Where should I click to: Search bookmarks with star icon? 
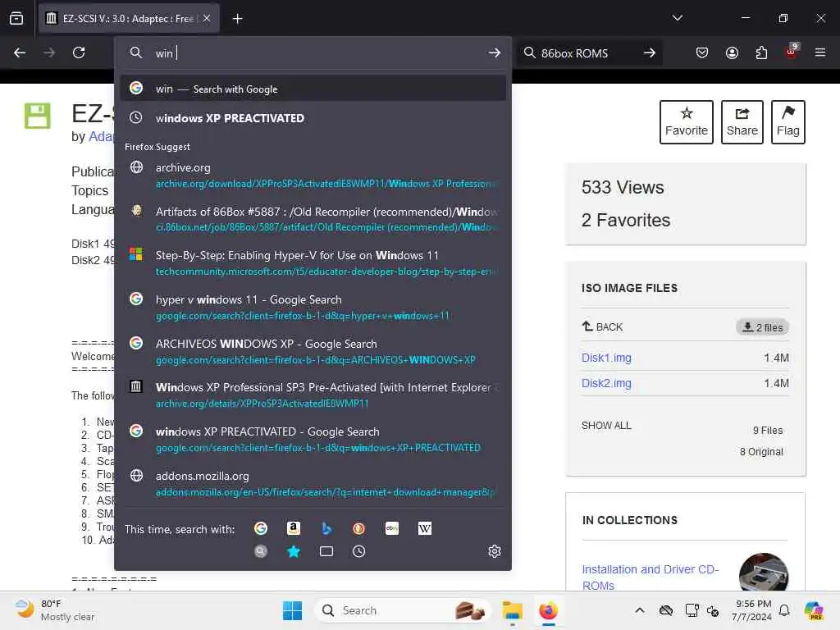(294, 551)
